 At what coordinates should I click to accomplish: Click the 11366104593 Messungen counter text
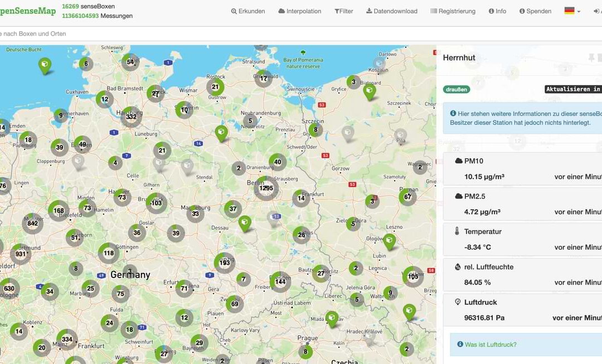point(97,16)
